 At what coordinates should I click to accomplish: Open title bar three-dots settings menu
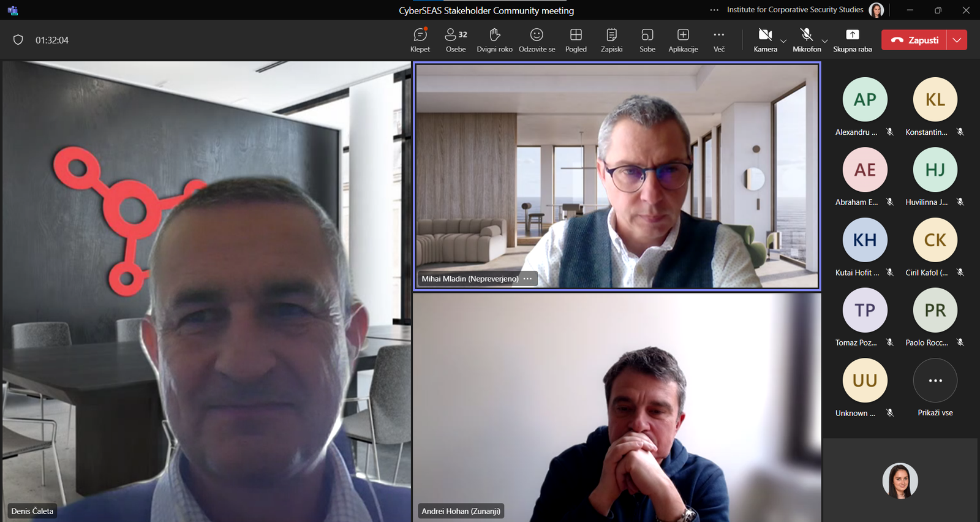tap(714, 10)
